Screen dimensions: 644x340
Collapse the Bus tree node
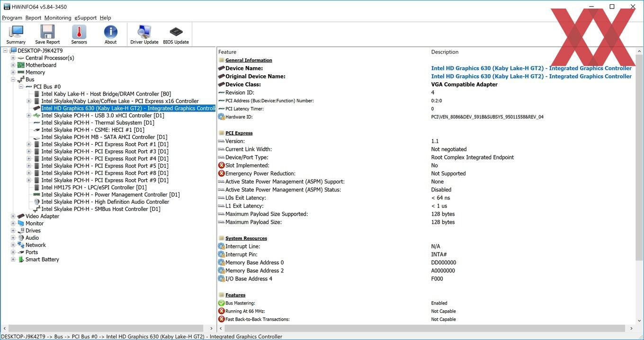tap(13, 79)
